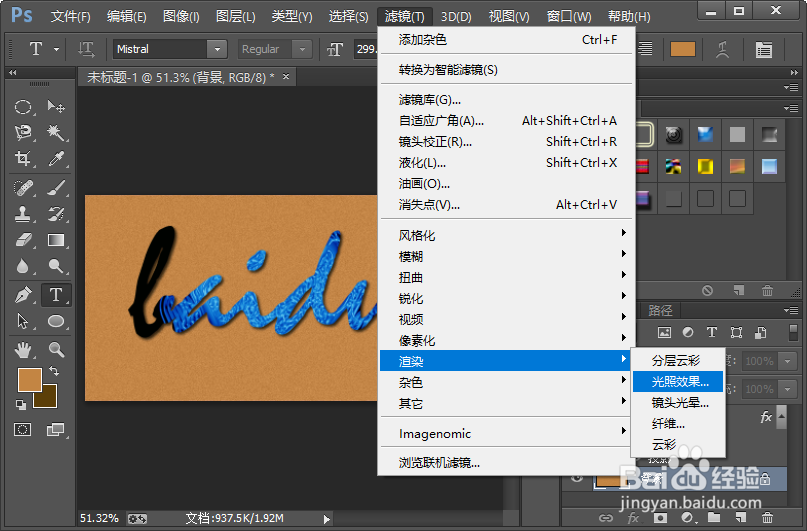Open the layer fill 100% dropdown arrow
The height and width of the screenshot is (531, 807).
pos(787,389)
